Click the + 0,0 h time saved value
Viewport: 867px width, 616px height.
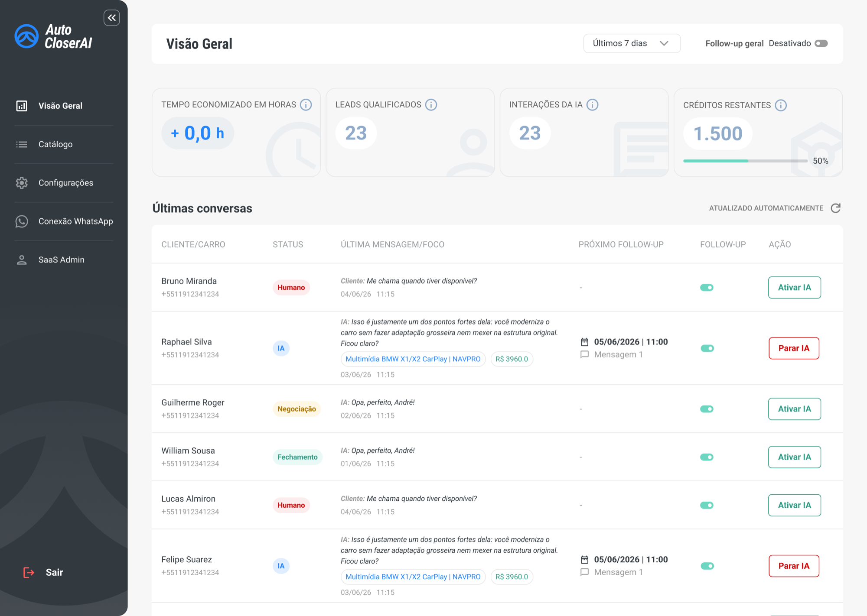pos(198,133)
